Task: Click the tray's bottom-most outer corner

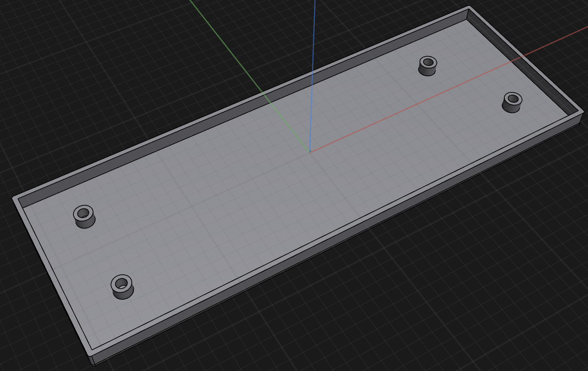Action: [x=92, y=364]
